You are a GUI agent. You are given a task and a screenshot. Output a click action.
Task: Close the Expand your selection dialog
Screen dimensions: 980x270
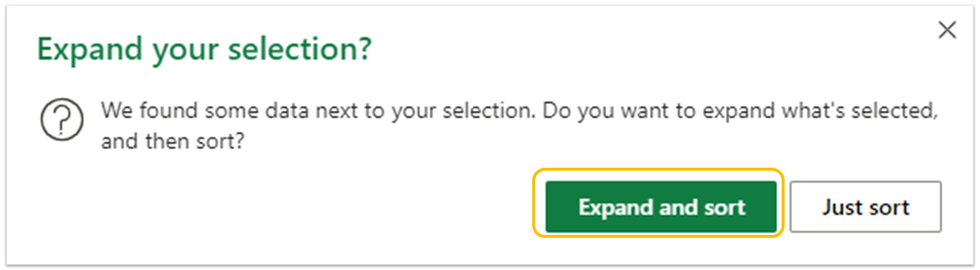[947, 30]
